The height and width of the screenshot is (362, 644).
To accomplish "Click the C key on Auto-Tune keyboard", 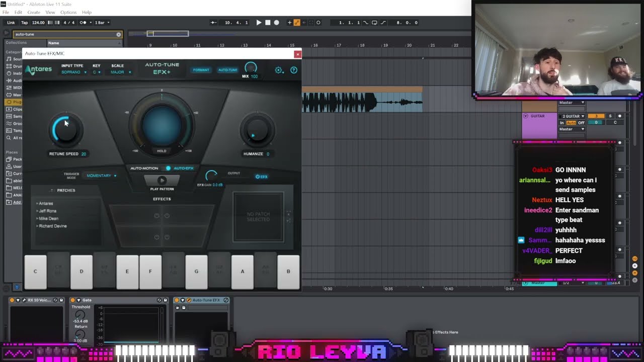I will tap(35, 272).
